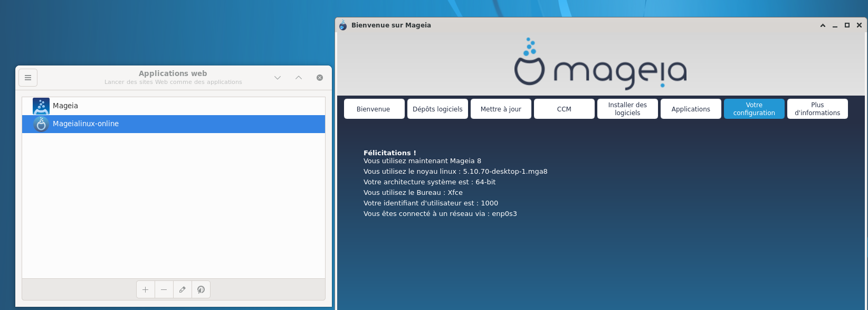Viewport: 868px width, 310px height.
Task: Click the Mageia app icon in web apps list
Action: click(x=41, y=106)
